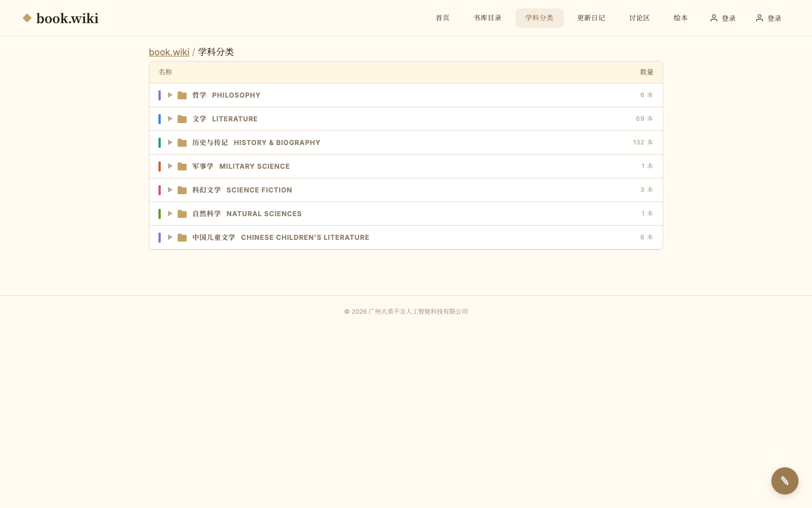Click the PHILOSOPHY label

pyautogui.click(x=236, y=95)
